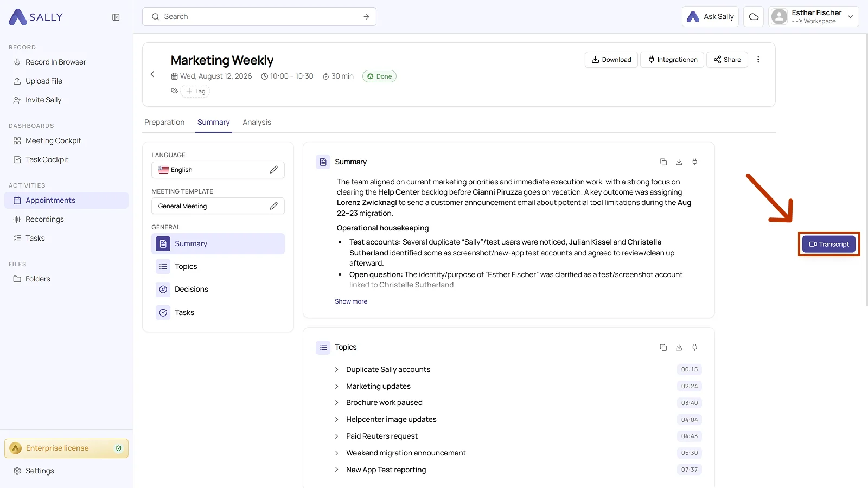Jump to timestamp 04:04

click(x=690, y=420)
